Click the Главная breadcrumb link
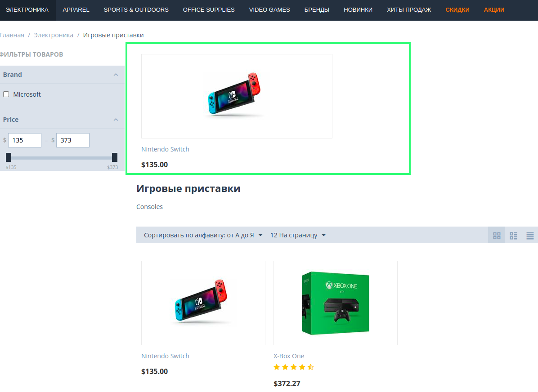538x392 pixels. coord(12,35)
